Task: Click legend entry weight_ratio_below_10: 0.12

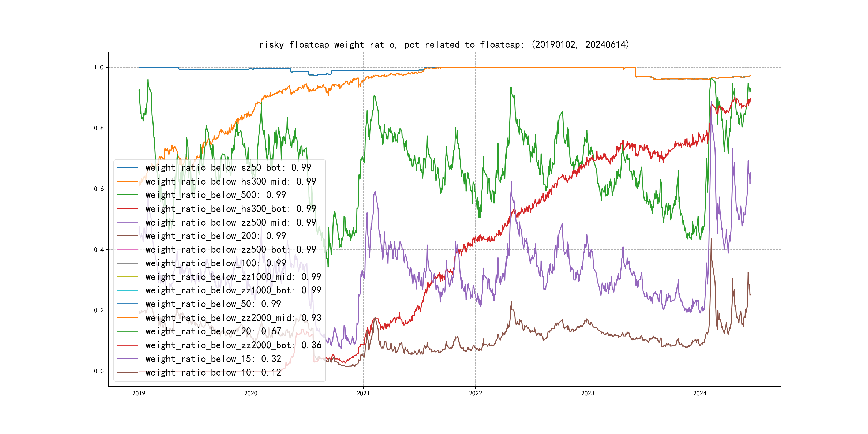Action: click(213, 372)
